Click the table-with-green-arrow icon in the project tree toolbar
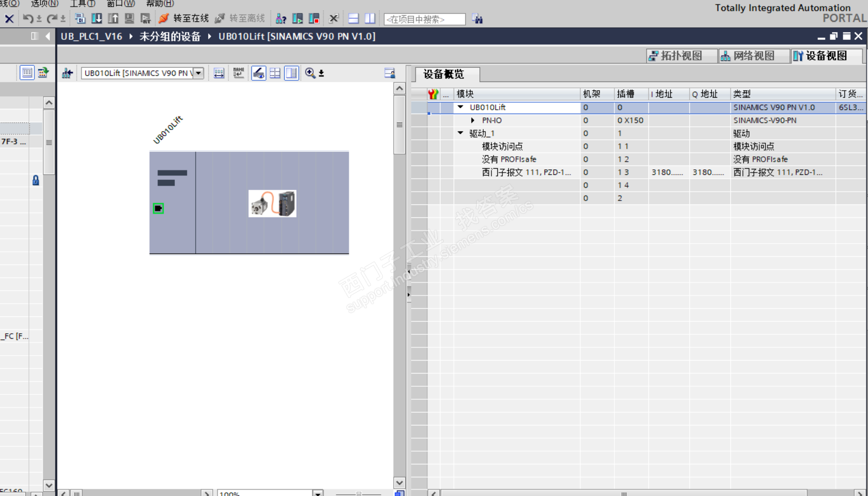 43,73
